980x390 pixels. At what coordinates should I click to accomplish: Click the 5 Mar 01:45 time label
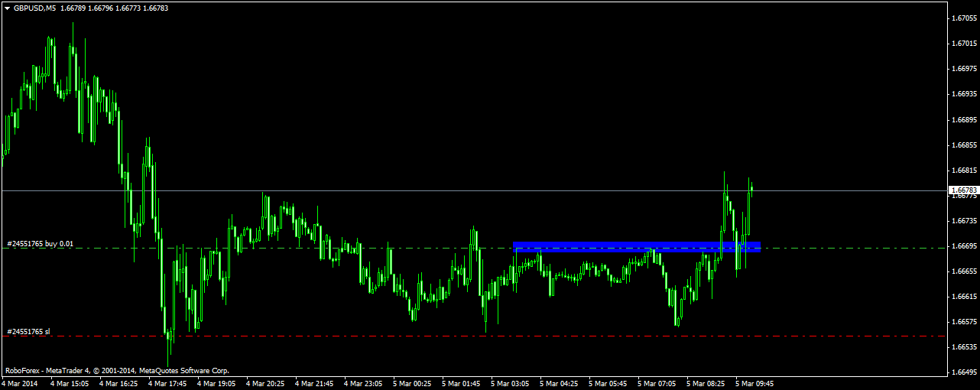click(x=462, y=383)
